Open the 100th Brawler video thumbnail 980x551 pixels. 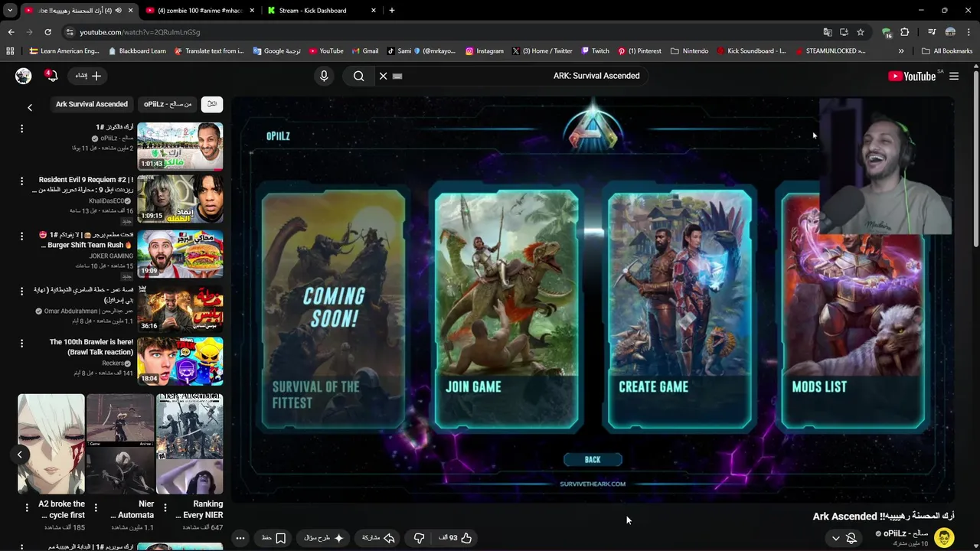[x=180, y=361]
